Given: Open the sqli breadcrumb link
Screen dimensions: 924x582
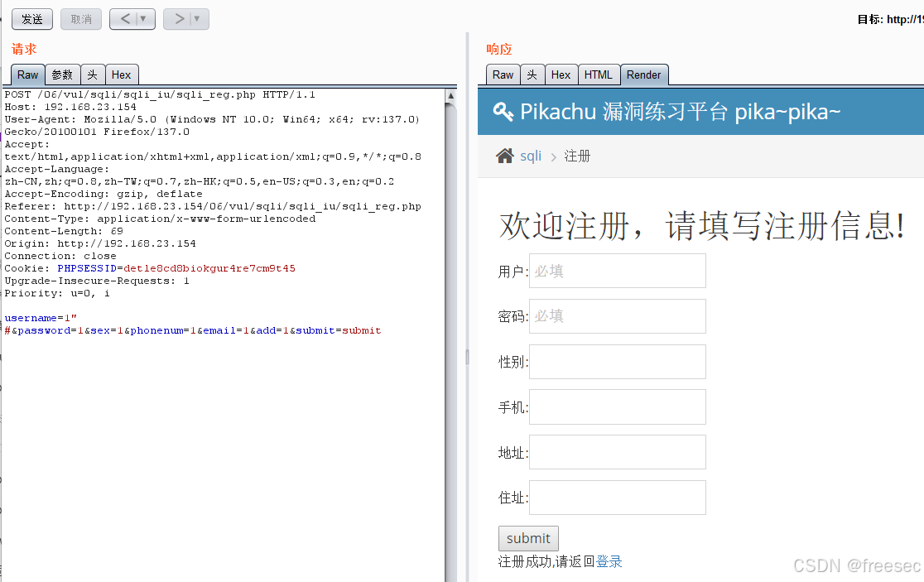Looking at the screenshot, I should pos(531,156).
